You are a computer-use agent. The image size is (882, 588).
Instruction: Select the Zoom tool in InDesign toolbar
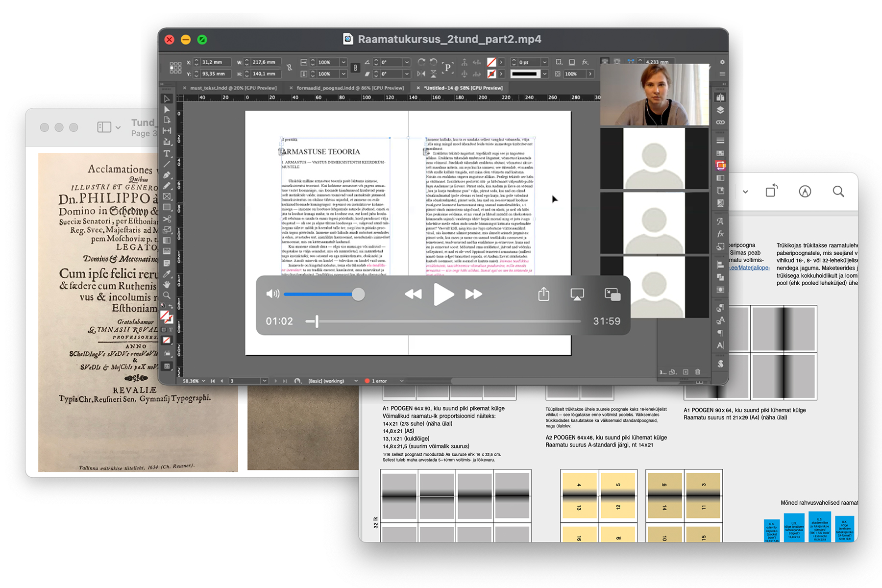(x=167, y=295)
